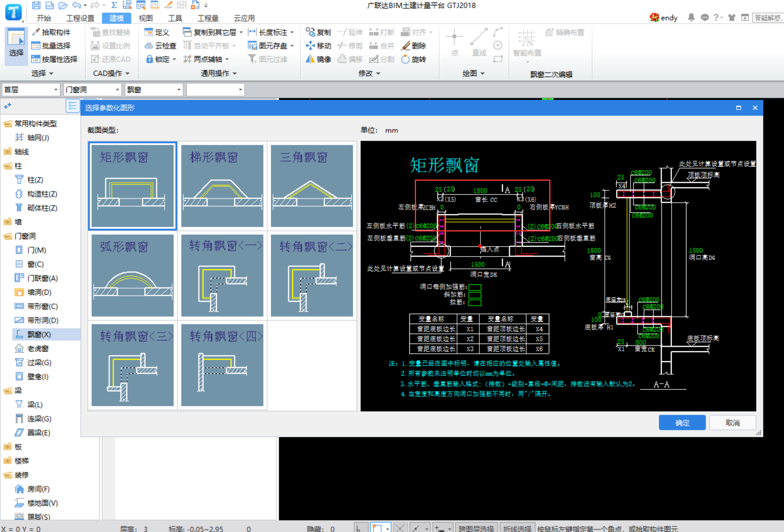Click the 删除 delete tool
784x532 pixels.
[x=414, y=46]
